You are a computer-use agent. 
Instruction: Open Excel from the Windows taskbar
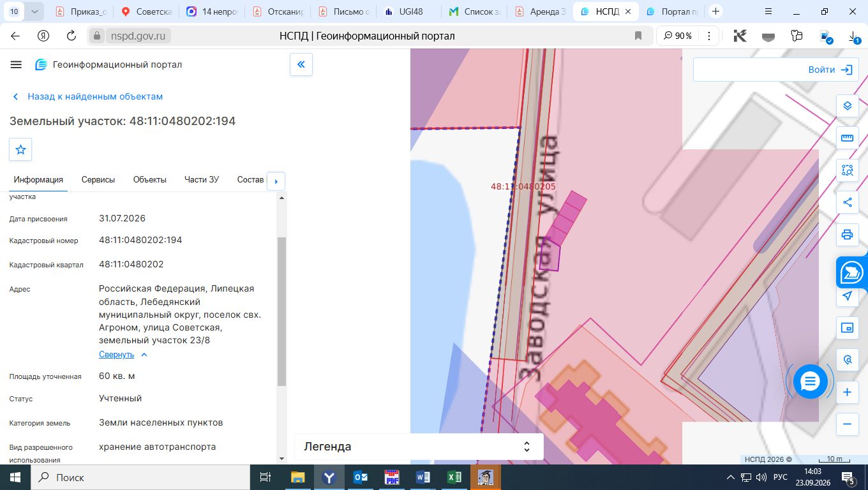(x=454, y=477)
